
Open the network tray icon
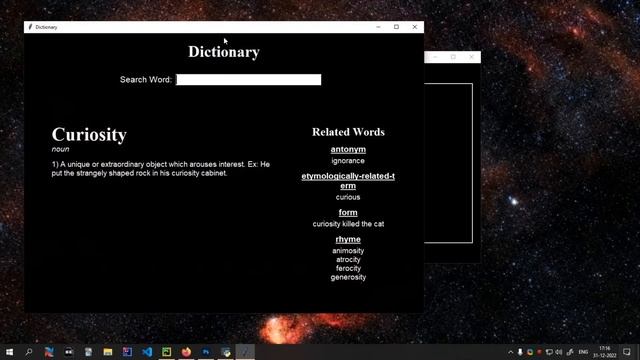[549, 352]
